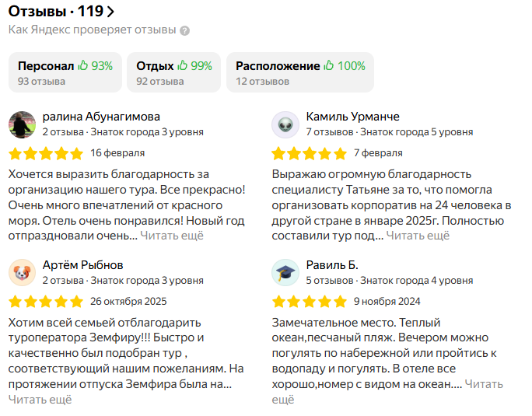
Task: Expand Камиль Урманче's review with Читать ещё
Action: click(x=418, y=236)
